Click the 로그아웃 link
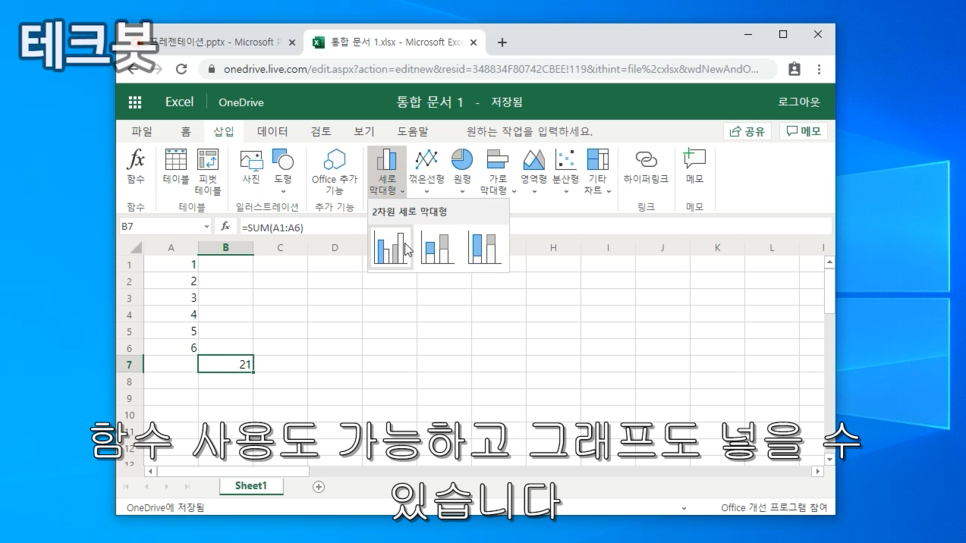This screenshot has height=543, width=966. [x=798, y=102]
